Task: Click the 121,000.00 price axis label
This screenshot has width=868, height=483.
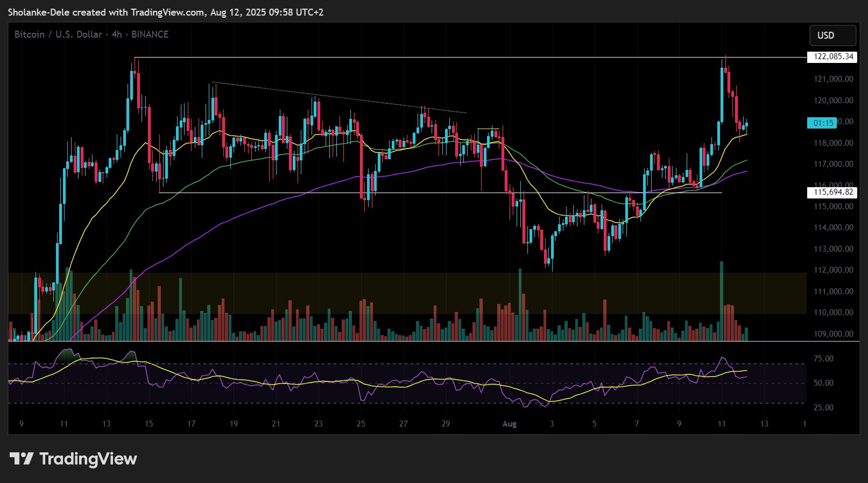Action: [834, 79]
